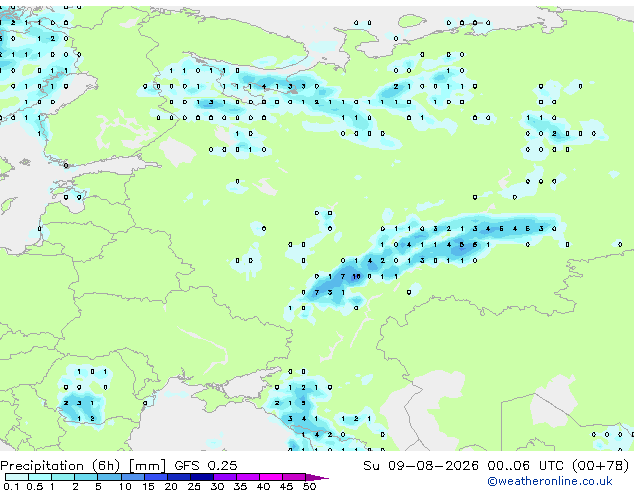The image size is (634, 490).
Task: Click the 5–10 mm legend color swatch
Action: point(109,477)
